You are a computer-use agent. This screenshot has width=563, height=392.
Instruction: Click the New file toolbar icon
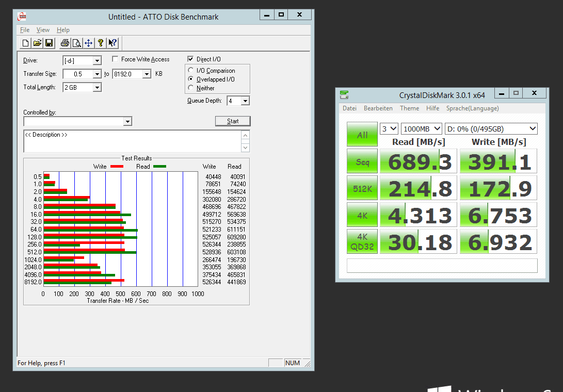pyautogui.click(x=25, y=43)
